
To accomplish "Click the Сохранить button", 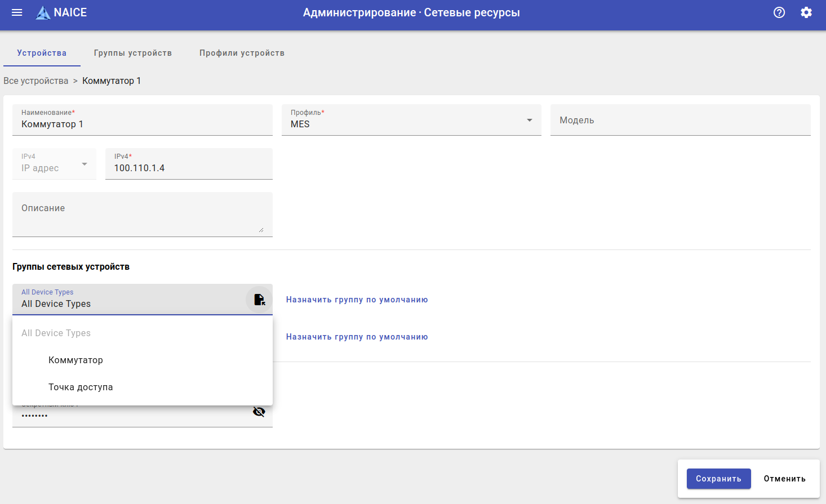I will pyautogui.click(x=718, y=479).
